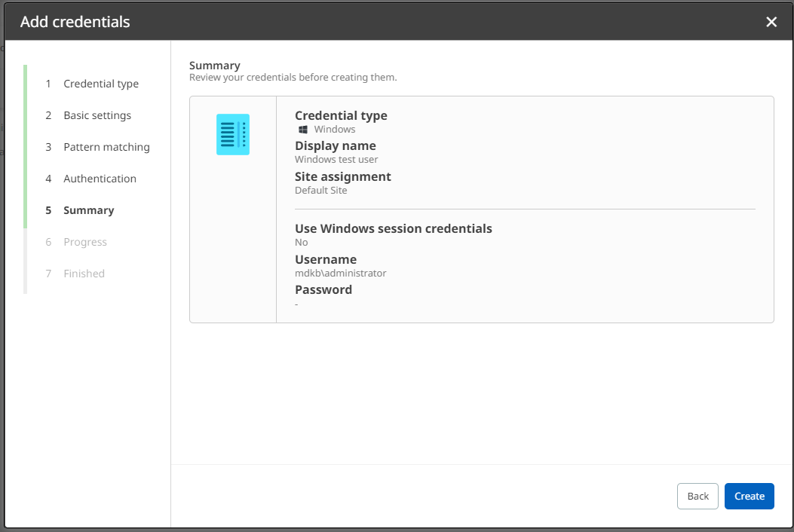Open the Basic settings step

coord(97,115)
